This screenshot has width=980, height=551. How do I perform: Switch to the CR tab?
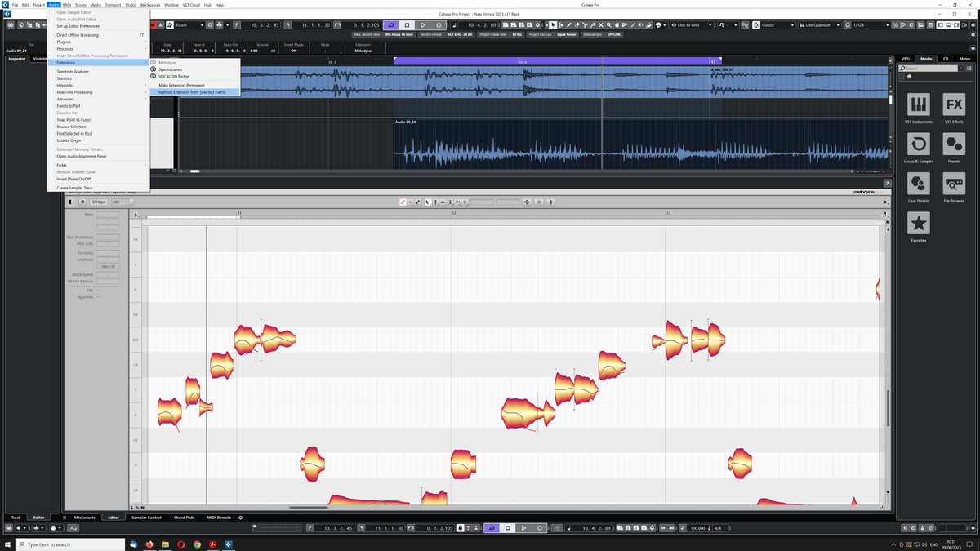946,59
